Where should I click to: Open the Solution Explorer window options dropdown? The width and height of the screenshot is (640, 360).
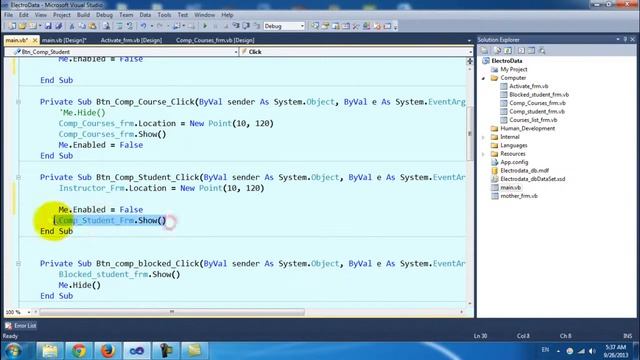click(618, 40)
